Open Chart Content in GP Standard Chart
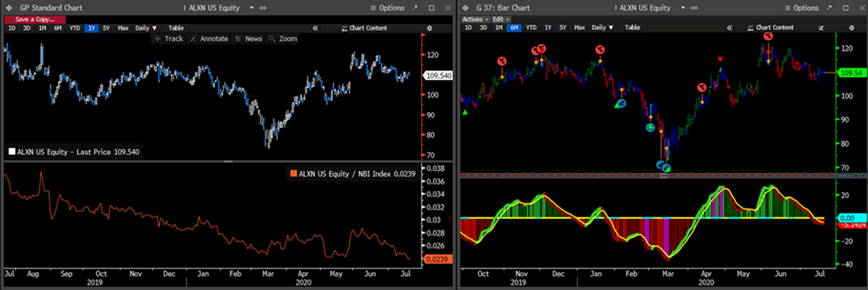Image resolution: width=868 pixels, height=290 pixels. tap(364, 28)
